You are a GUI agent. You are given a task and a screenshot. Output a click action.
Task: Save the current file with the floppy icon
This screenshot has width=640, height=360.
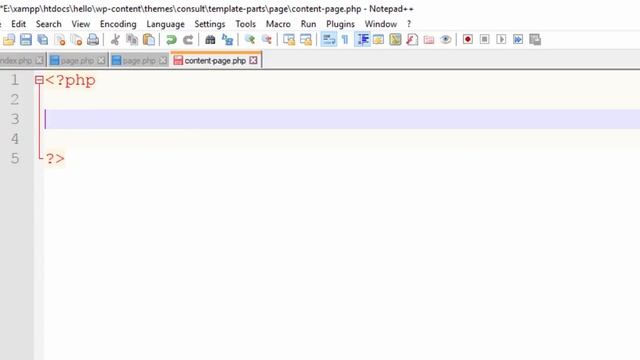click(x=26, y=40)
